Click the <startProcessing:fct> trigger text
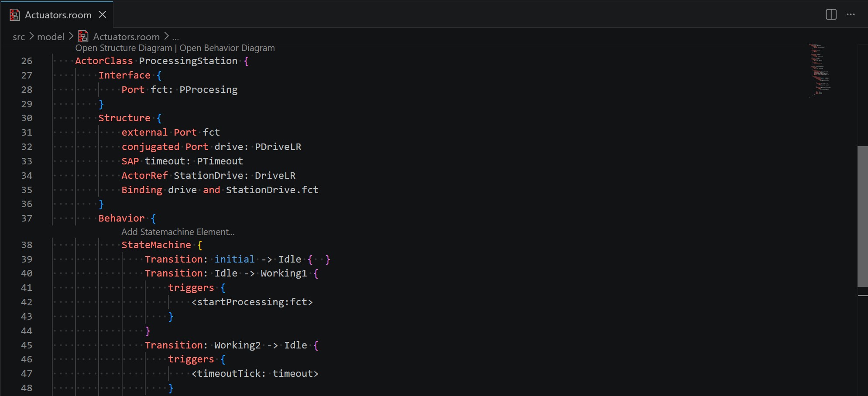This screenshot has height=396, width=868. click(252, 302)
